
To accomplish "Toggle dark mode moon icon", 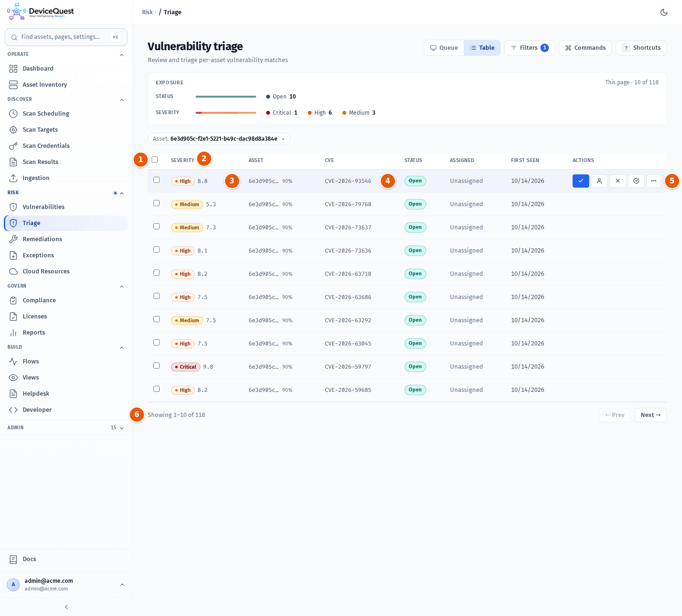I will coord(664,12).
